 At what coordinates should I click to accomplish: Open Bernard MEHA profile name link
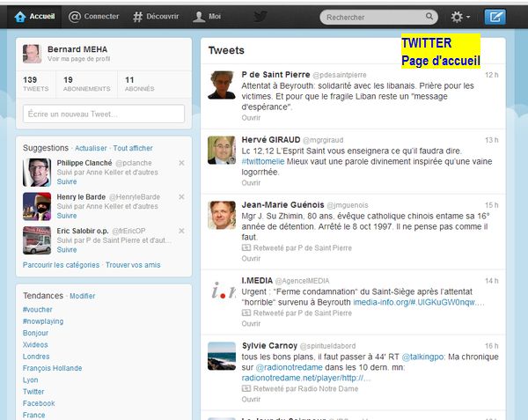[77, 49]
